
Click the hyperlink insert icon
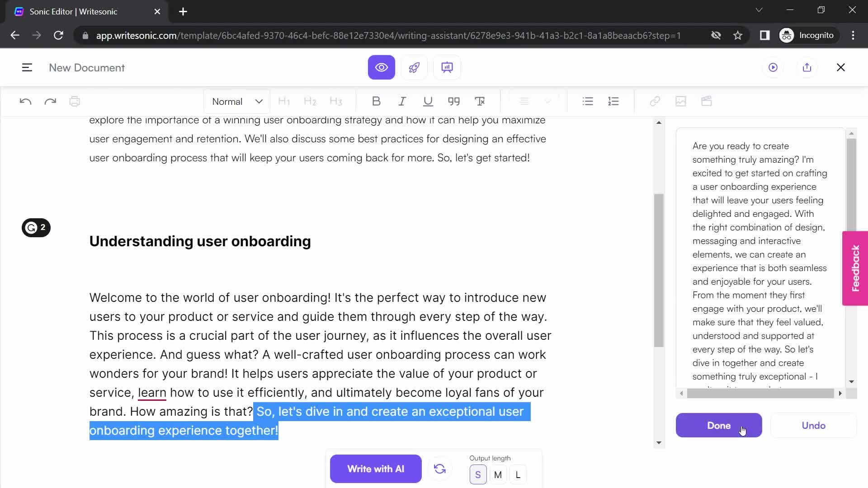coord(655,101)
